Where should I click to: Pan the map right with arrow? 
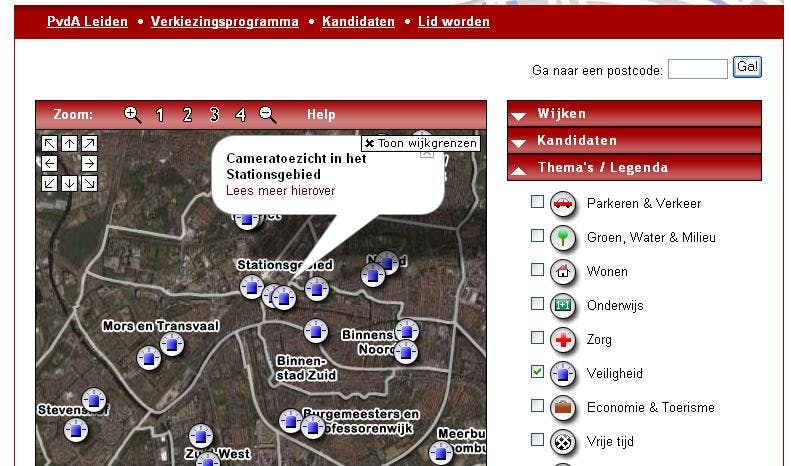point(89,163)
